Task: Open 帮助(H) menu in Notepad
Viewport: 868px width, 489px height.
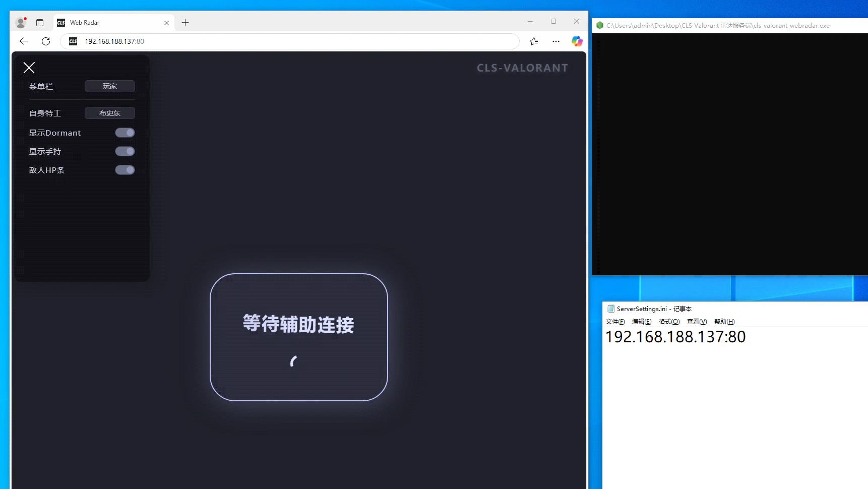Action: click(724, 322)
